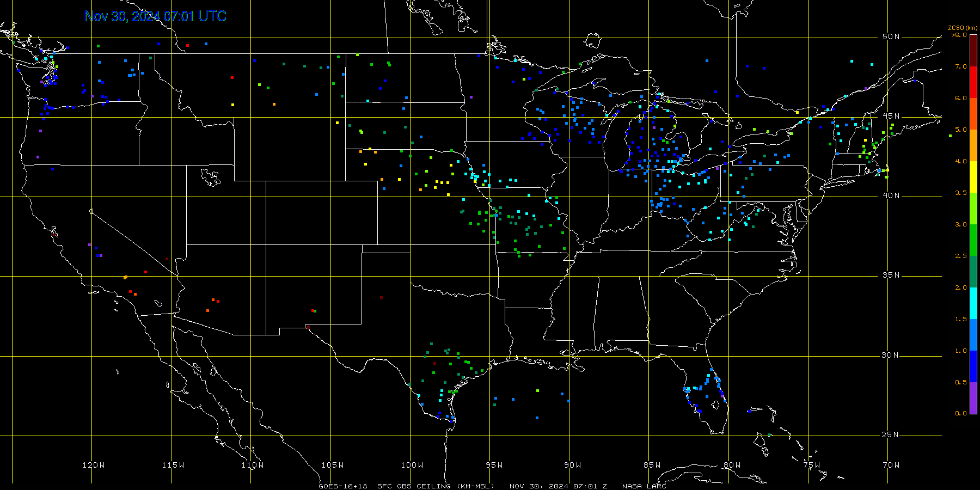Image resolution: width=980 pixels, height=490 pixels.
Task: Click the 7.0 legend value
Action: pyautogui.click(x=961, y=66)
